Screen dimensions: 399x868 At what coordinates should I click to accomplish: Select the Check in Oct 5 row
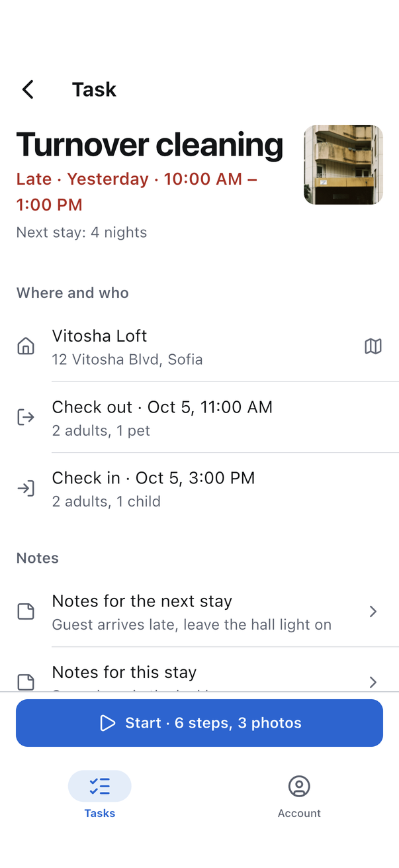coord(199,489)
